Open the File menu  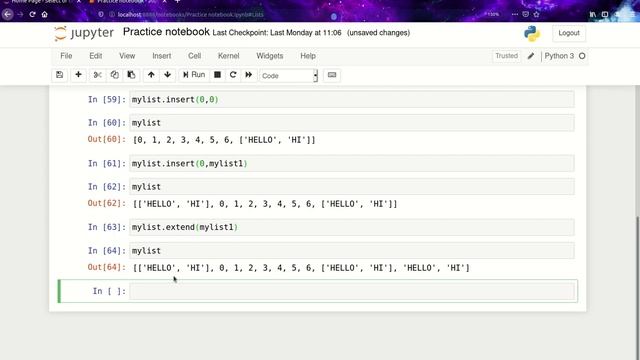pyautogui.click(x=66, y=56)
